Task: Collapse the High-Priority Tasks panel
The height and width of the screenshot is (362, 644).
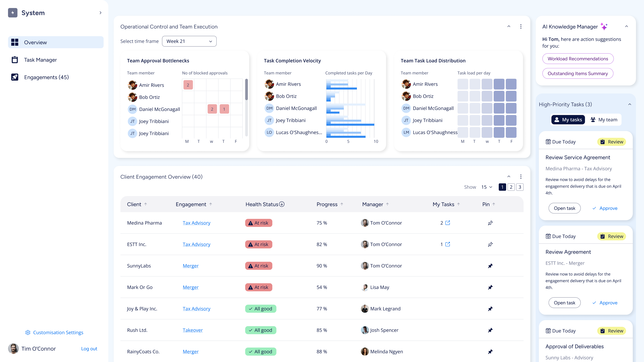Action: coord(630,104)
